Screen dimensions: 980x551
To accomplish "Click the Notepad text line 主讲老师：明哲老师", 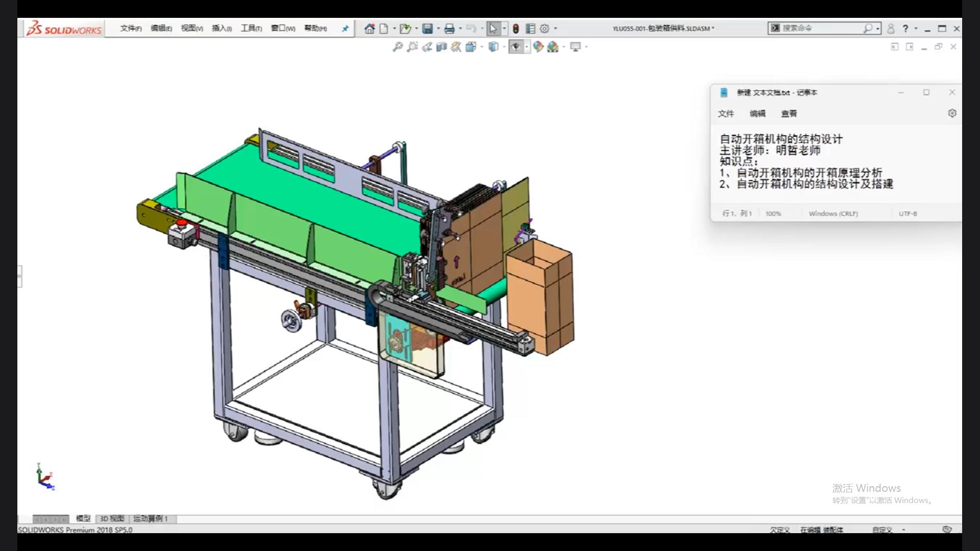I will [770, 151].
